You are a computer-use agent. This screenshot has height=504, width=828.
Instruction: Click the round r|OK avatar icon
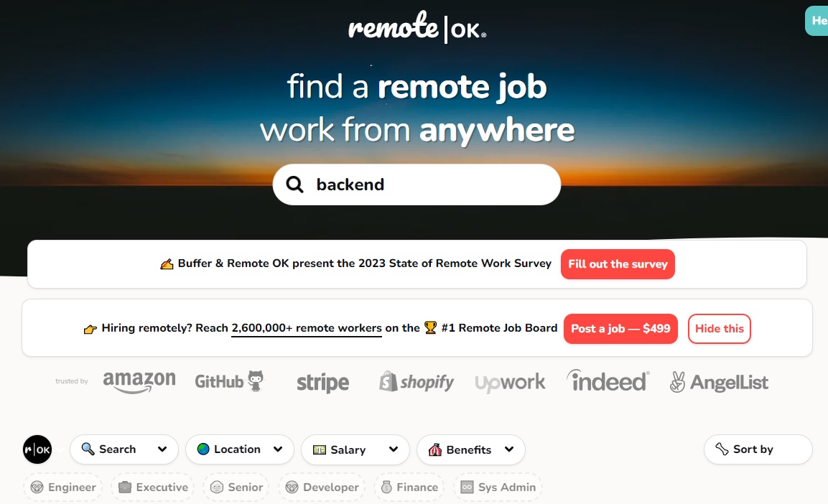[37, 449]
